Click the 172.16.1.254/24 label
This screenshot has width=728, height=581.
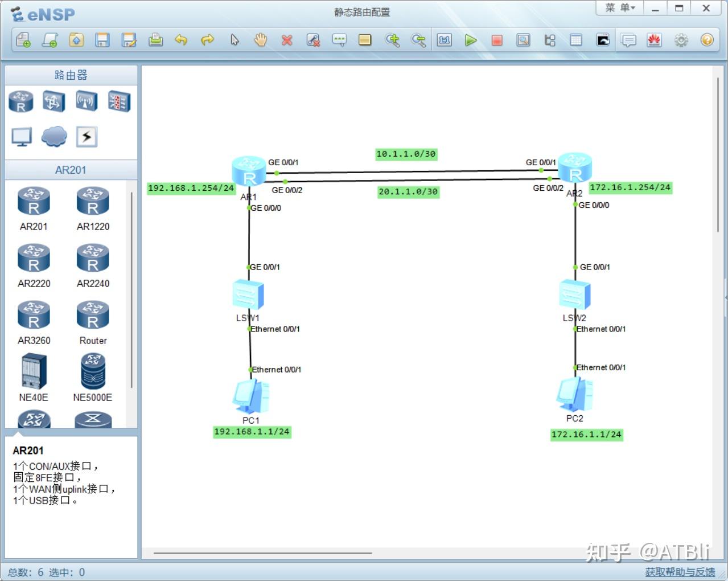pos(630,187)
